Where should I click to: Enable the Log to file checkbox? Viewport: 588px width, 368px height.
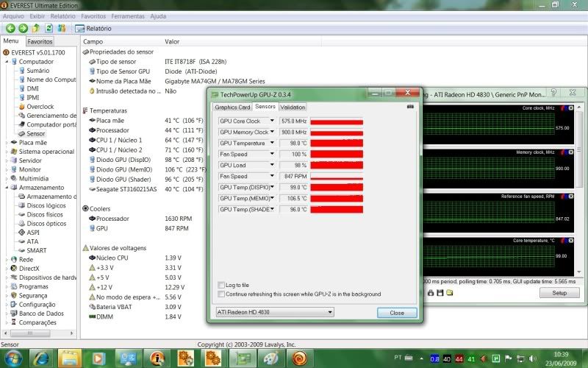[x=221, y=285]
